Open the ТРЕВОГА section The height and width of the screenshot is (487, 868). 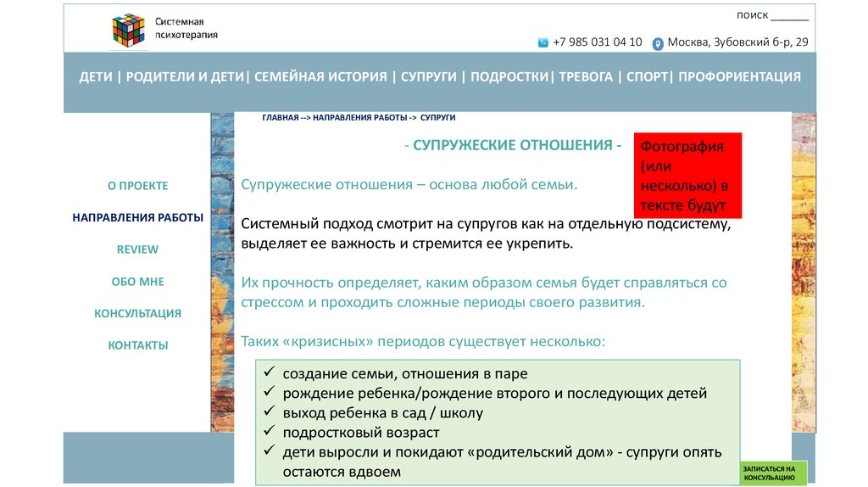coord(586,77)
